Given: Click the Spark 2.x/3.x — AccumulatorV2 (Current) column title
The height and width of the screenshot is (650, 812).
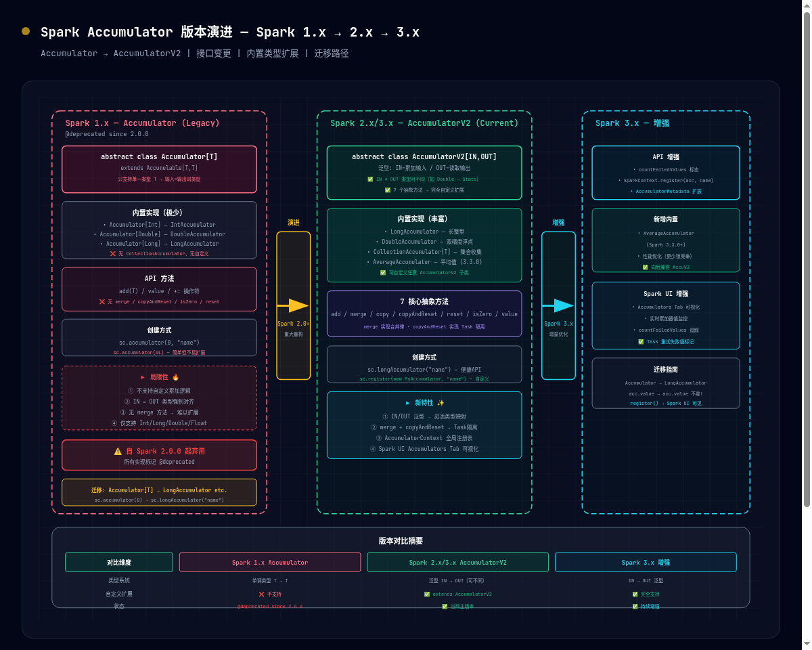Looking at the screenshot, I should tap(424, 123).
